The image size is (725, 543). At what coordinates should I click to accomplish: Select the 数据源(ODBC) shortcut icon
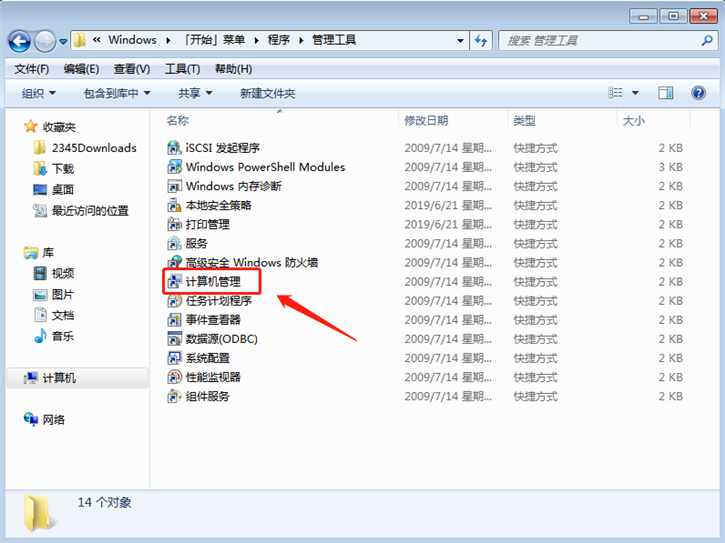(x=174, y=339)
